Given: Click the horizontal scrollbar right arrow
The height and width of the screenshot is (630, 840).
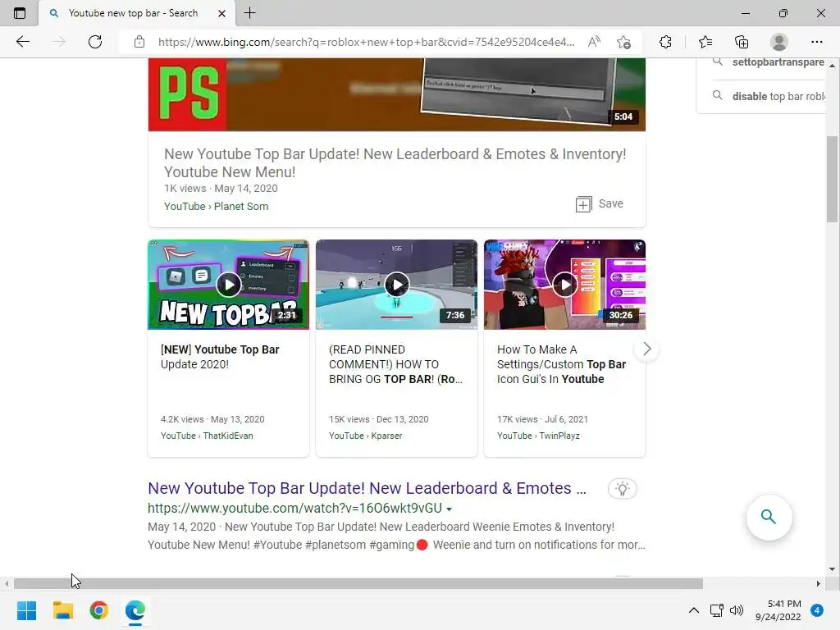Looking at the screenshot, I should point(818,583).
